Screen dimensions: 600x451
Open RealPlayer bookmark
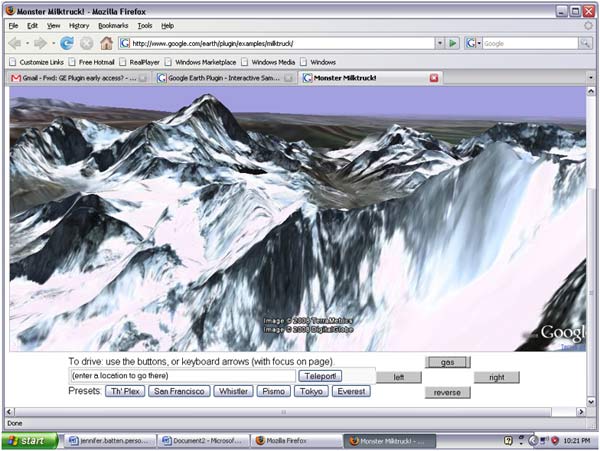click(140, 62)
